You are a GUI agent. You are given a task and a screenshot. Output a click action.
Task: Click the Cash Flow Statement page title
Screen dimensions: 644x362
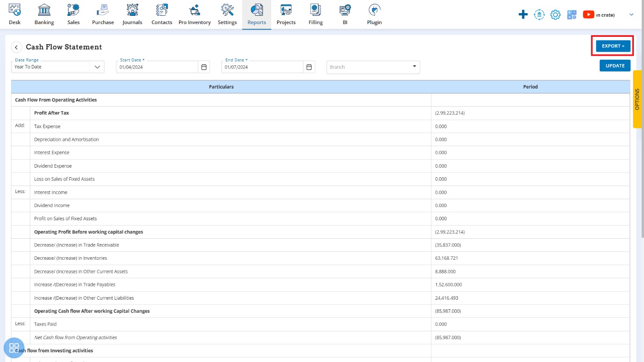[64, 47]
